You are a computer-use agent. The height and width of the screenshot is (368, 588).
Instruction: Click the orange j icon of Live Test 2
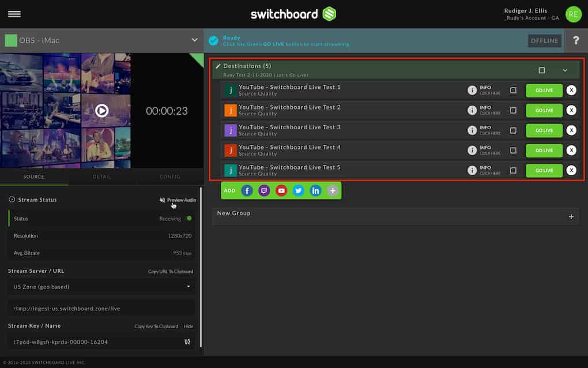pyautogui.click(x=231, y=110)
